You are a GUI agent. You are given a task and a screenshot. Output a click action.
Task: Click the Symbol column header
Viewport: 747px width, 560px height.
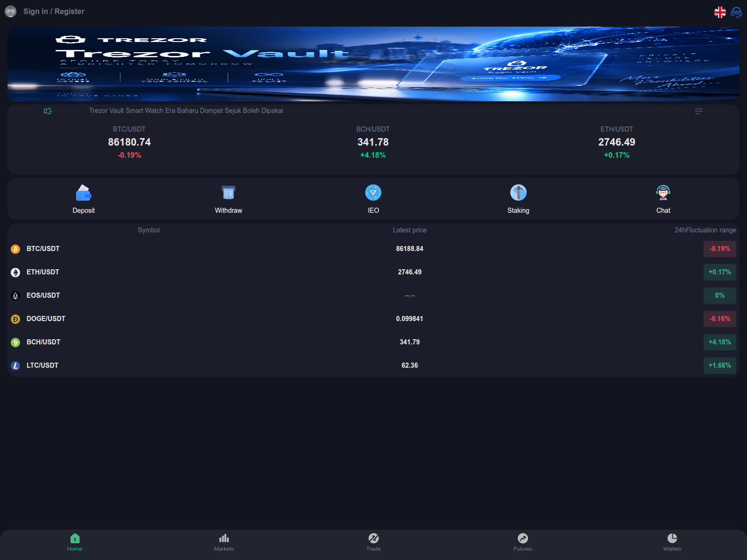point(148,230)
